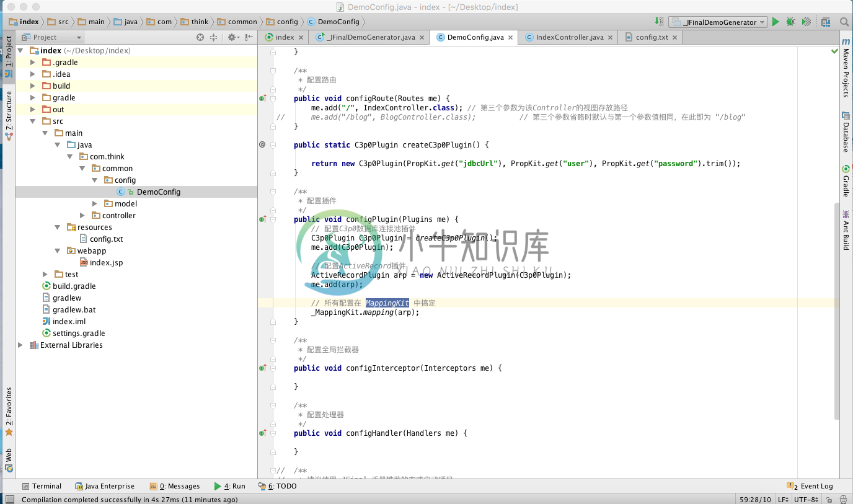
Task: Open the 0: Messages tool window
Action: (x=175, y=486)
